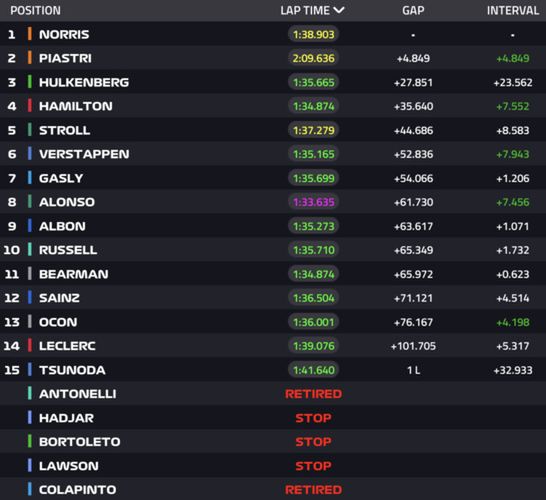Click Bortoleto's green team color bar
Viewport: 546px width, 500px height.
30,442
